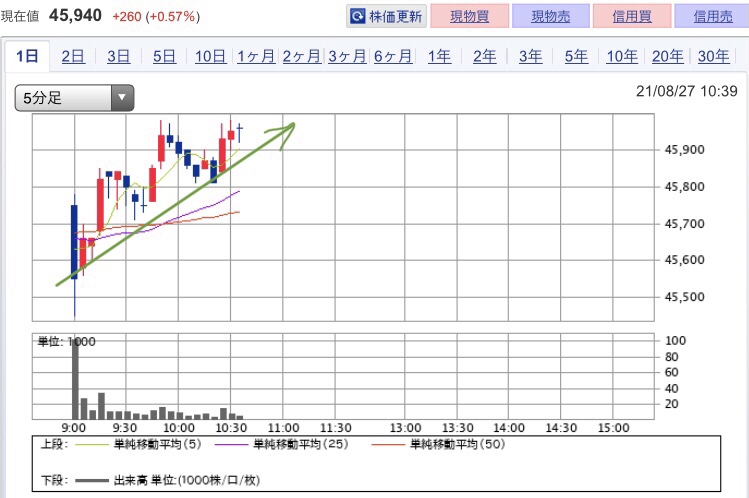749x498 pixels.
Task: Click the 45,500 price axis label
Action: pyautogui.click(x=685, y=297)
